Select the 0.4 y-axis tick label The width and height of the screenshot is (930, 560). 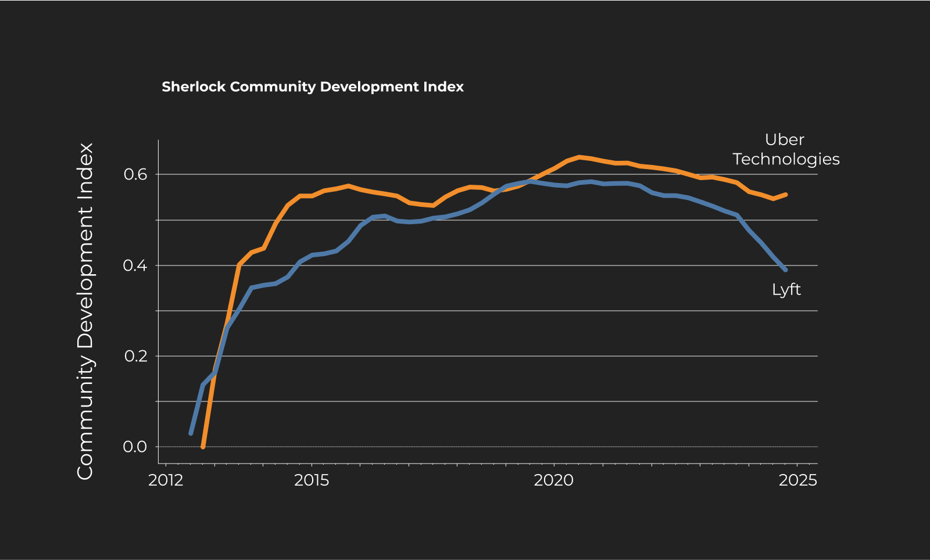click(x=135, y=265)
